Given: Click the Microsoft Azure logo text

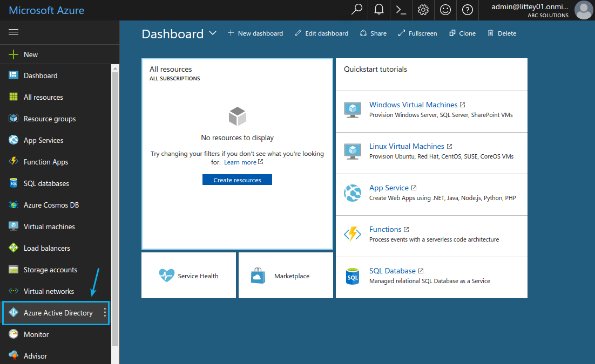Looking at the screenshot, I should point(46,10).
